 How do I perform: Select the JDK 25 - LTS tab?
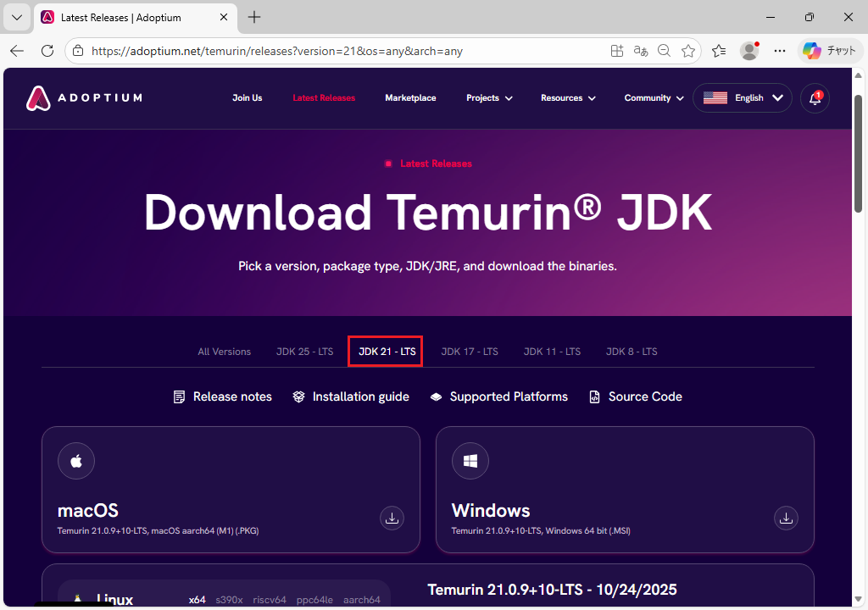click(304, 352)
